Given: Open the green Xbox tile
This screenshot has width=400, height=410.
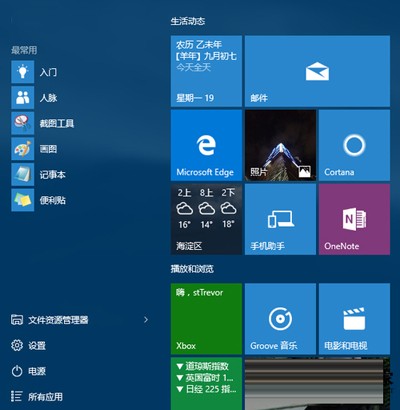Looking at the screenshot, I should click(206, 319).
